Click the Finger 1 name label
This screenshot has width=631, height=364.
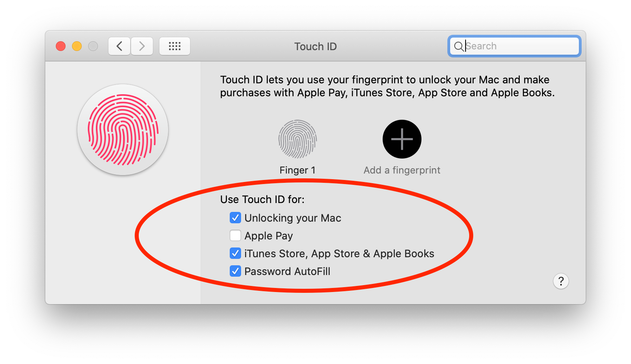tap(297, 170)
